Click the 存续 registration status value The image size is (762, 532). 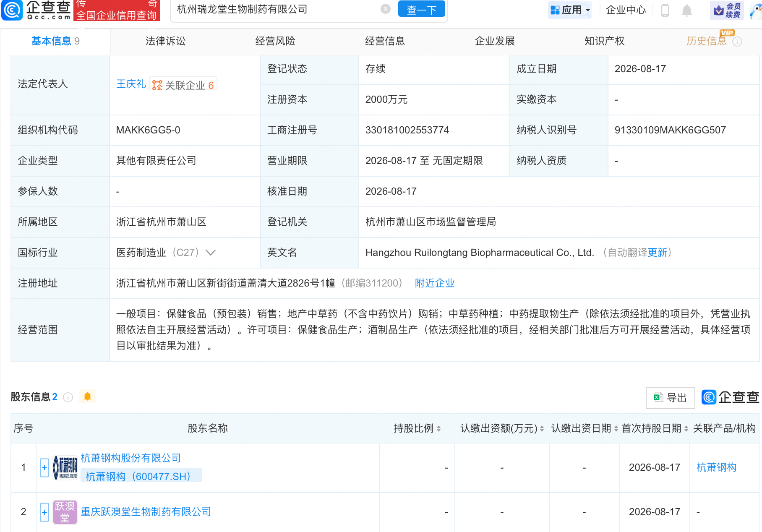point(376,69)
